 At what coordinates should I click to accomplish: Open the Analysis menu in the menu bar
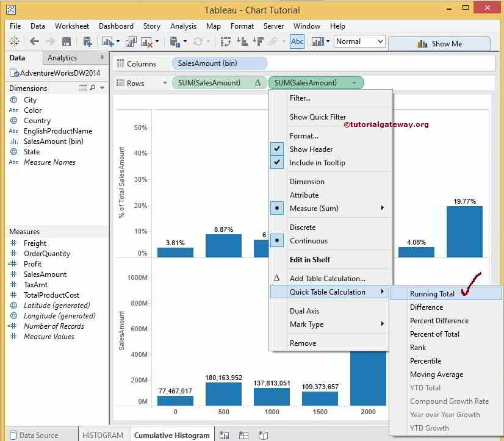pyautogui.click(x=184, y=26)
